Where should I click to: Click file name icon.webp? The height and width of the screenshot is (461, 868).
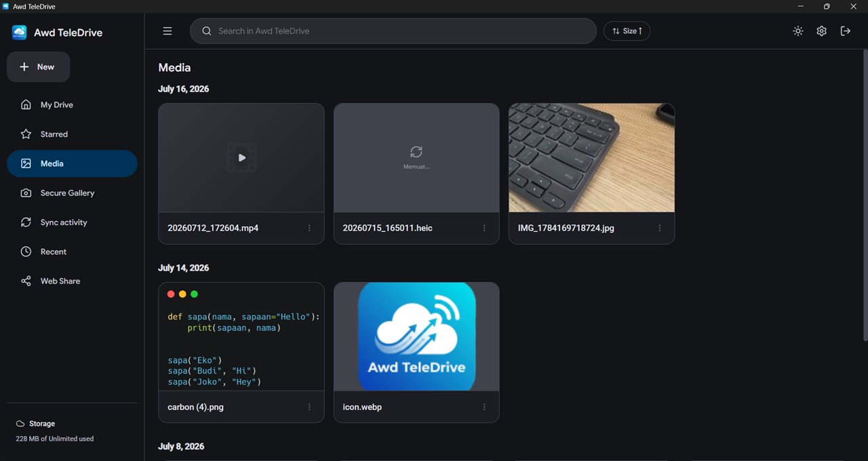tap(362, 407)
